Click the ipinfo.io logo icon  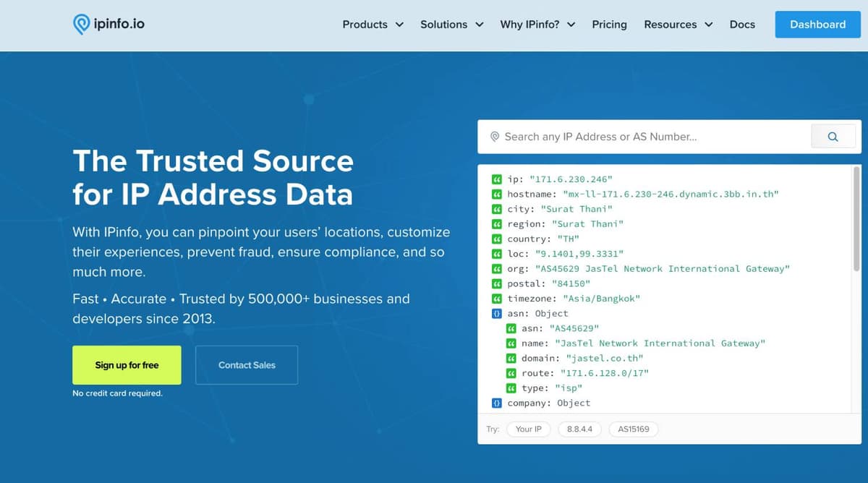(82, 25)
